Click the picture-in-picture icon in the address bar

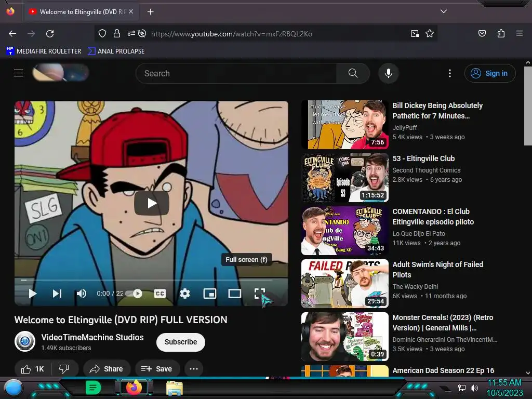(415, 33)
